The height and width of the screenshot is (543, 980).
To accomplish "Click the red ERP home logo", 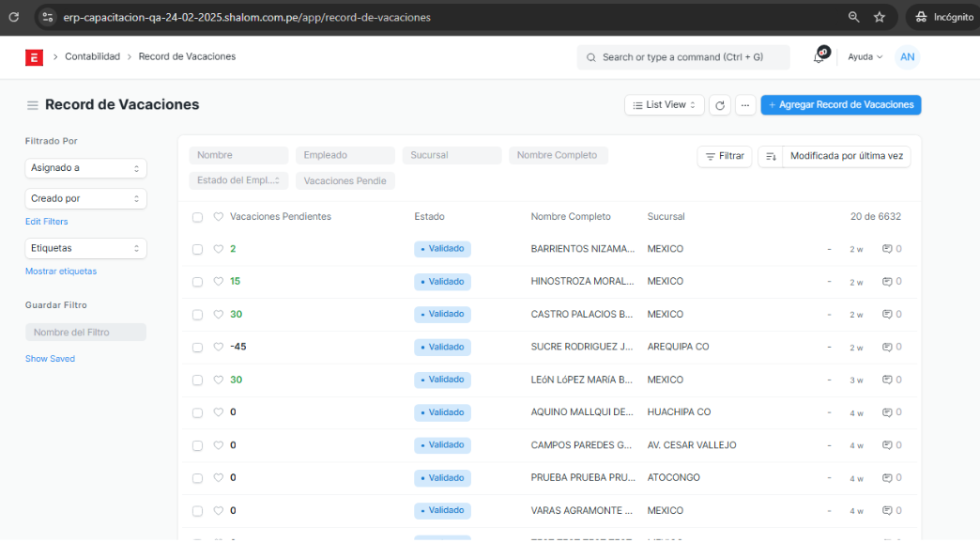I will [x=34, y=57].
